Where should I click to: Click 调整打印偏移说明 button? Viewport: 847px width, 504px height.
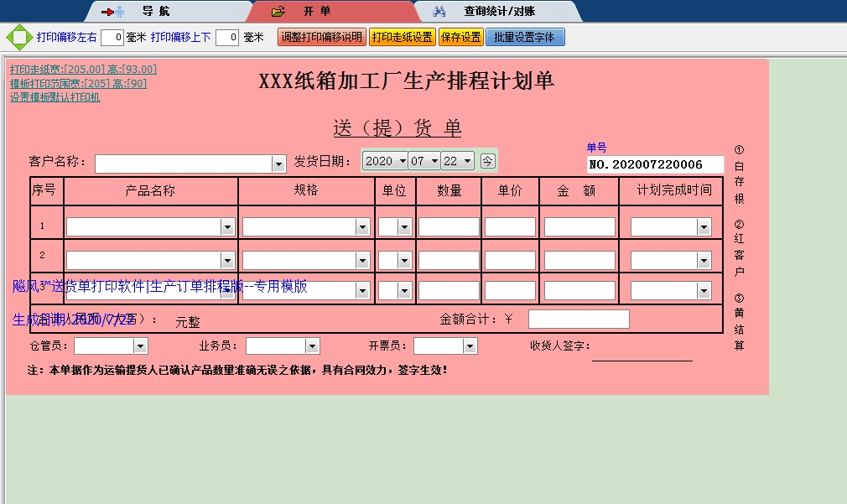[321, 38]
